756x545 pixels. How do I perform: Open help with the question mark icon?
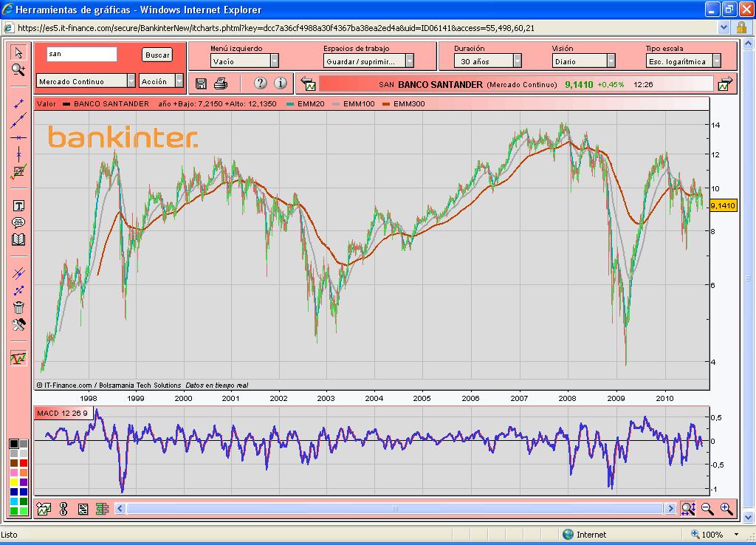pyautogui.click(x=260, y=83)
